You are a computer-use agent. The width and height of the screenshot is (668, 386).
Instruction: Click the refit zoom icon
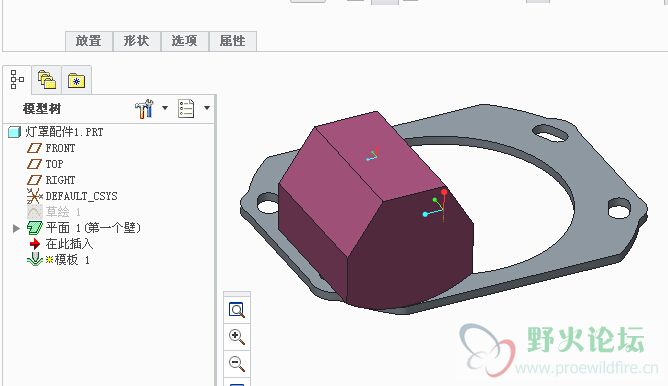[x=237, y=310]
